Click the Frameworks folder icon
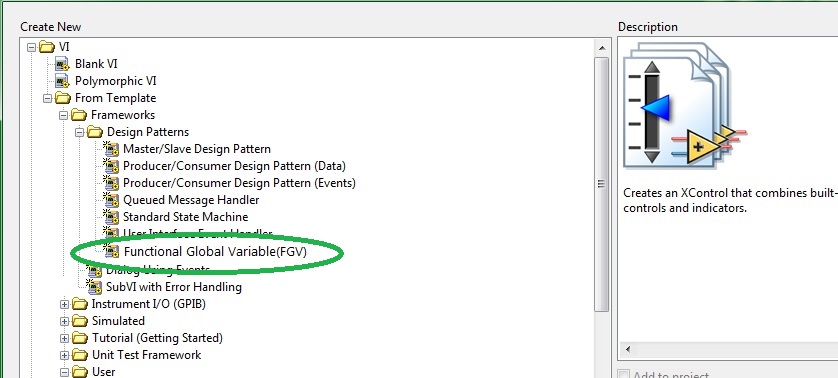 pos(79,115)
